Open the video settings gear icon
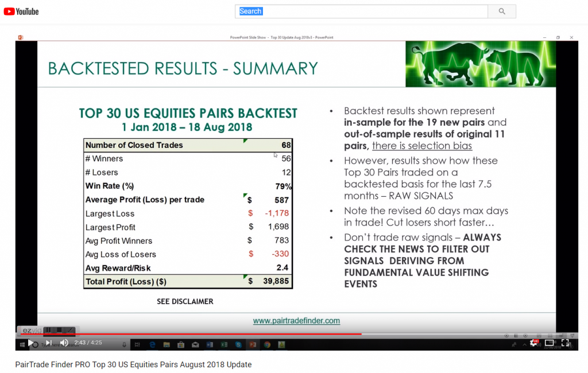This screenshot has height=373, width=588. tap(533, 343)
